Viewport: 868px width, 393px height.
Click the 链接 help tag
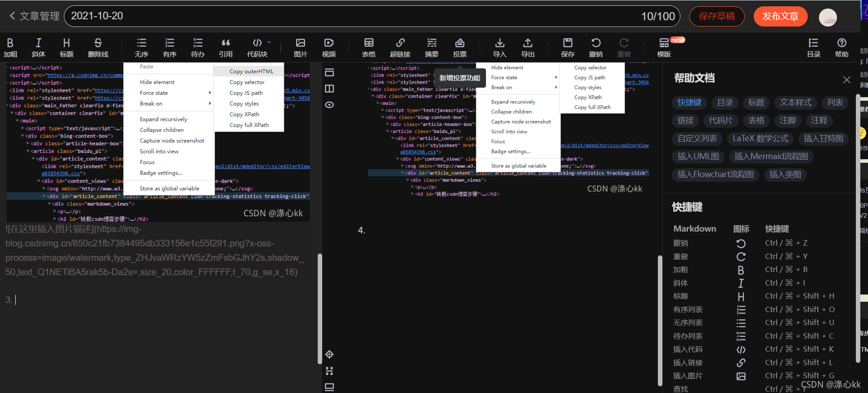coord(685,121)
